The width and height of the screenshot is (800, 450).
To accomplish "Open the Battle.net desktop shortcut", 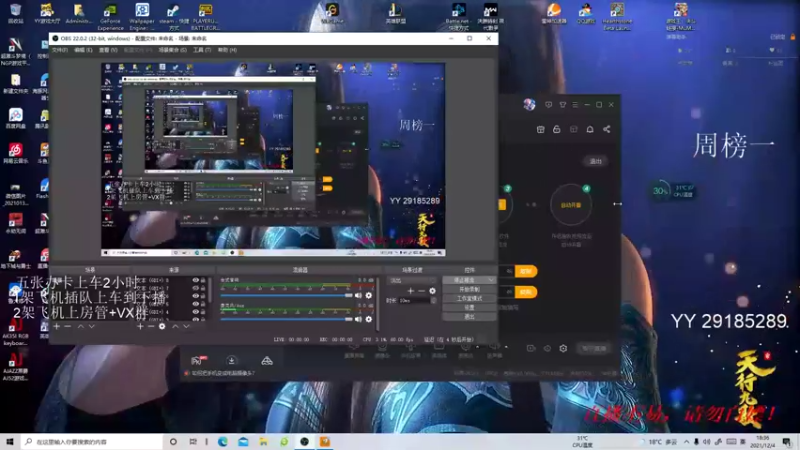I will point(457,16).
